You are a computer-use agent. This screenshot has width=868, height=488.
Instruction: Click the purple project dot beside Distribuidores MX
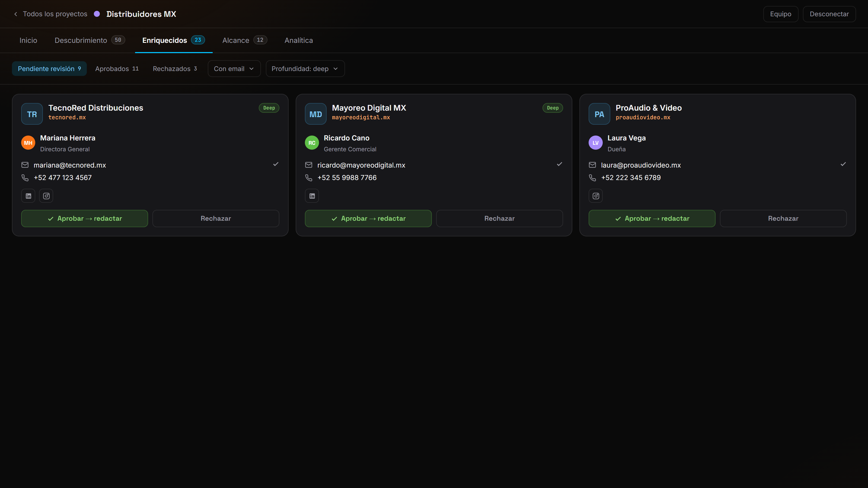tap(97, 14)
